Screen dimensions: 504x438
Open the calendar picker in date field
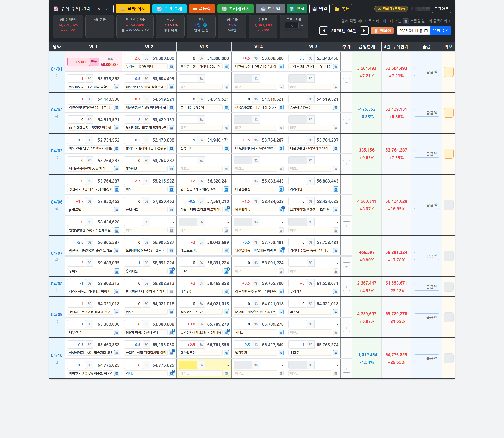click(x=426, y=31)
